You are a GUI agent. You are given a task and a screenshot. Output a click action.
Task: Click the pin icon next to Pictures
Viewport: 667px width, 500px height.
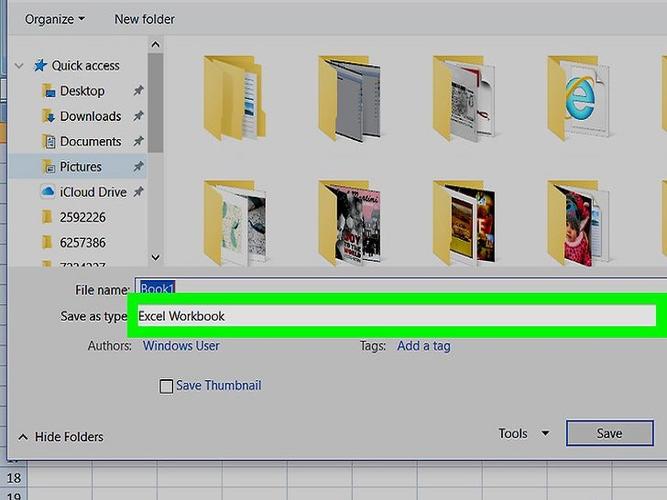[138, 166]
